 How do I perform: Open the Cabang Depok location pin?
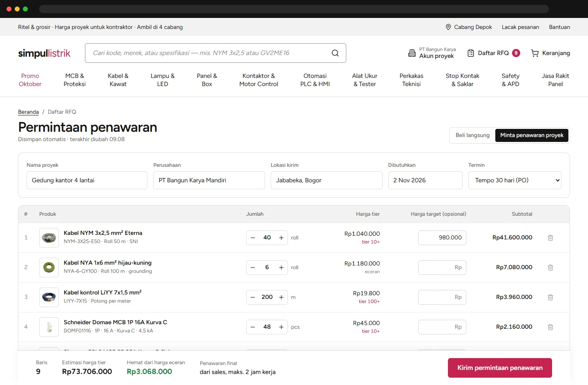pos(448,27)
